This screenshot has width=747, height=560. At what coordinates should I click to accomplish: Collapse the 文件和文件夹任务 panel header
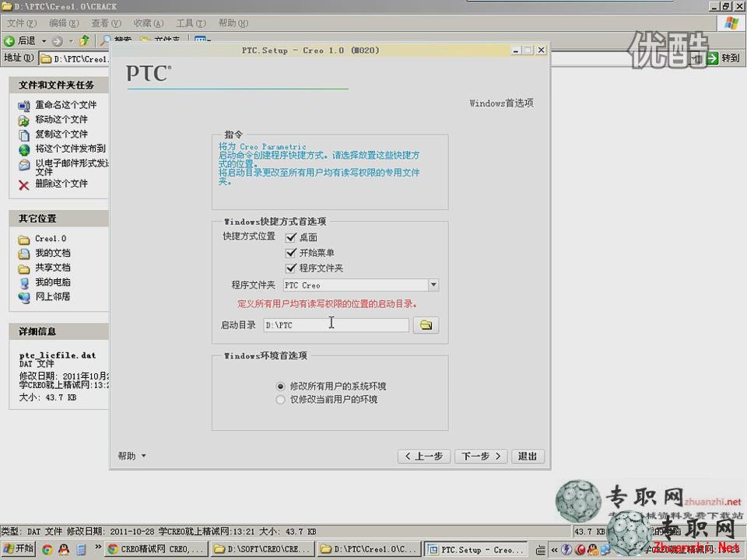coord(59,86)
